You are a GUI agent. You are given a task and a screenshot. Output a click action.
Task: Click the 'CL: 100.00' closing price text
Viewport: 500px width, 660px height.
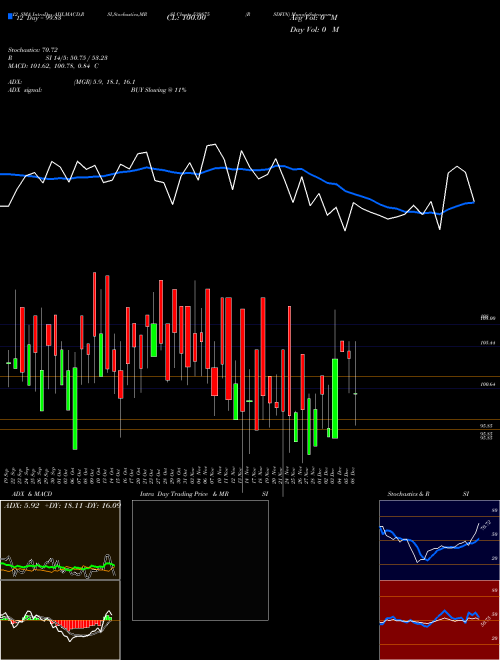186,18
